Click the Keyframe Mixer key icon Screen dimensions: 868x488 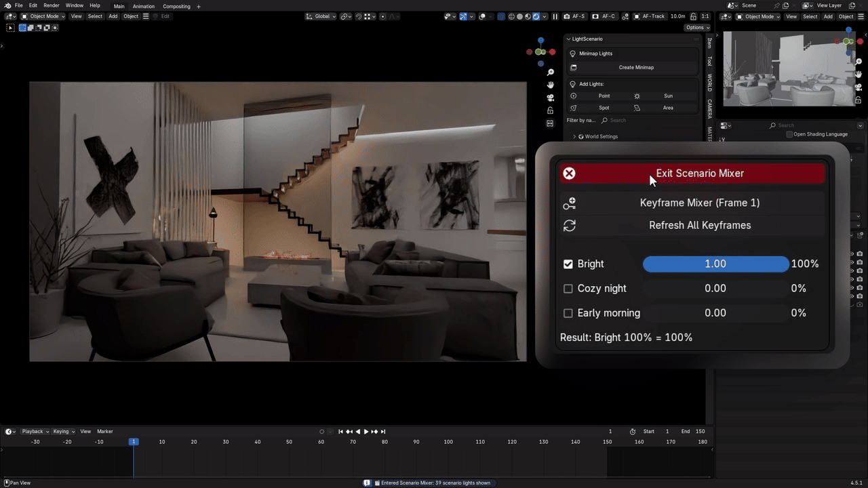pos(569,203)
